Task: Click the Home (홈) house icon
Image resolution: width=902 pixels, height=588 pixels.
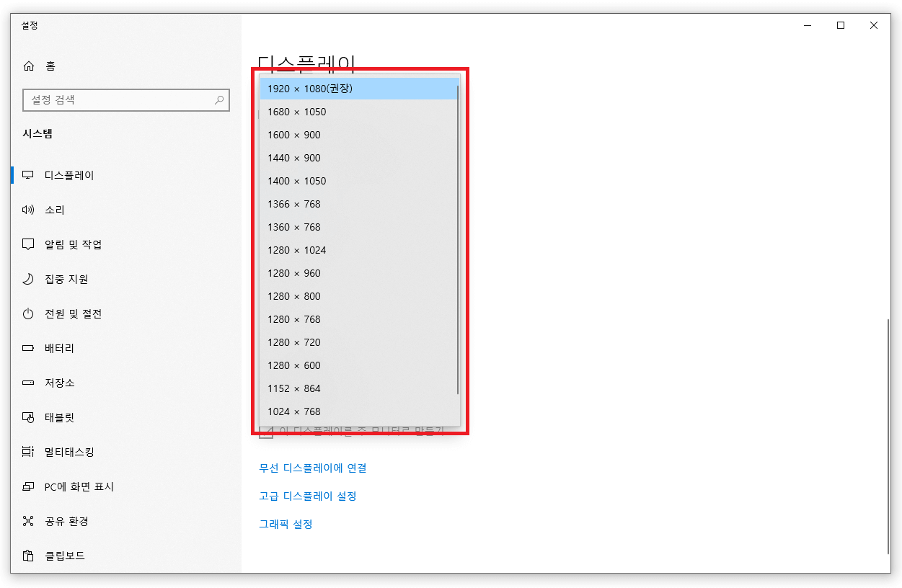Action: point(29,66)
